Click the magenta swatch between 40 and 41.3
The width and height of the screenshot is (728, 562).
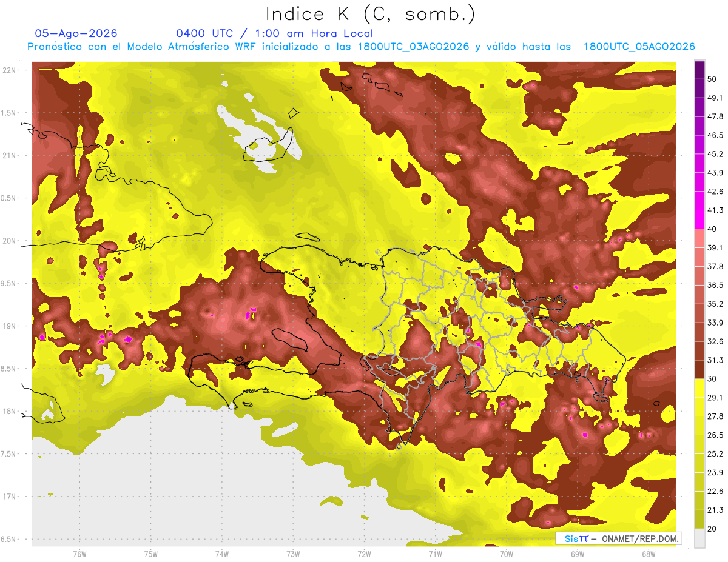[700, 219]
